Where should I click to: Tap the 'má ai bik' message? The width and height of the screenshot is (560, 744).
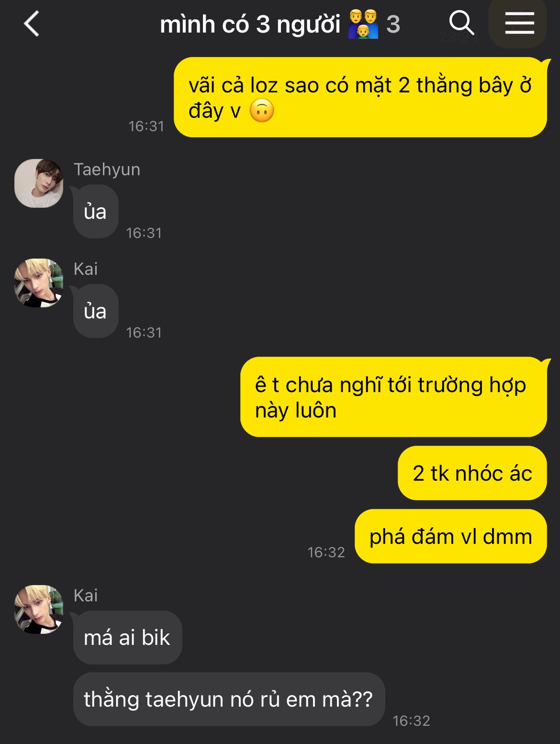tap(127, 637)
